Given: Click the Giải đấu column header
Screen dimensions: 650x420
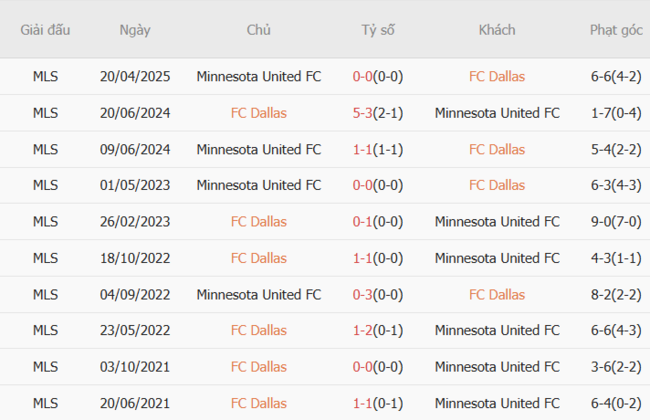Looking at the screenshot, I should 45,30.
